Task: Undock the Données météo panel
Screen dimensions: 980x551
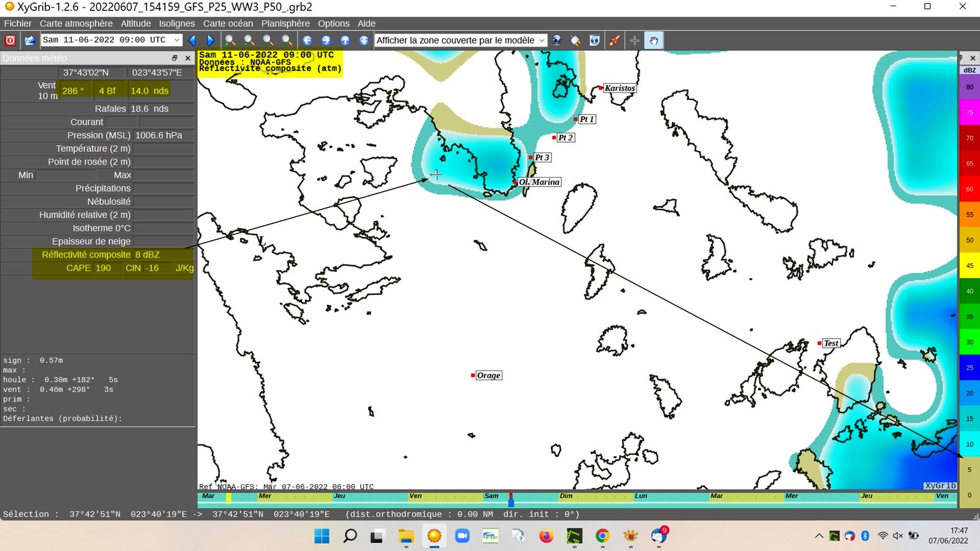Action: pyautogui.click(x=175, y=58)
